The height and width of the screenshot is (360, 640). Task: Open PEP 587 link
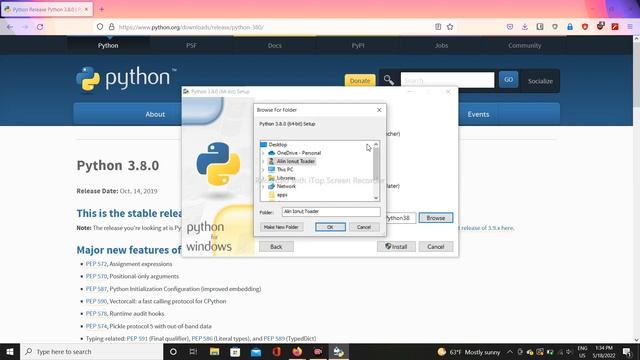[x=96, y=289]
